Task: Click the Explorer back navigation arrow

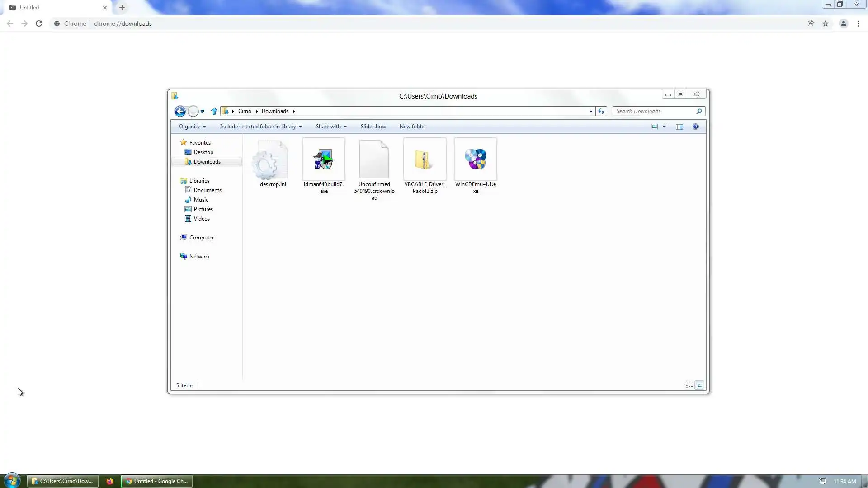Action: click(x=180, y=111)
